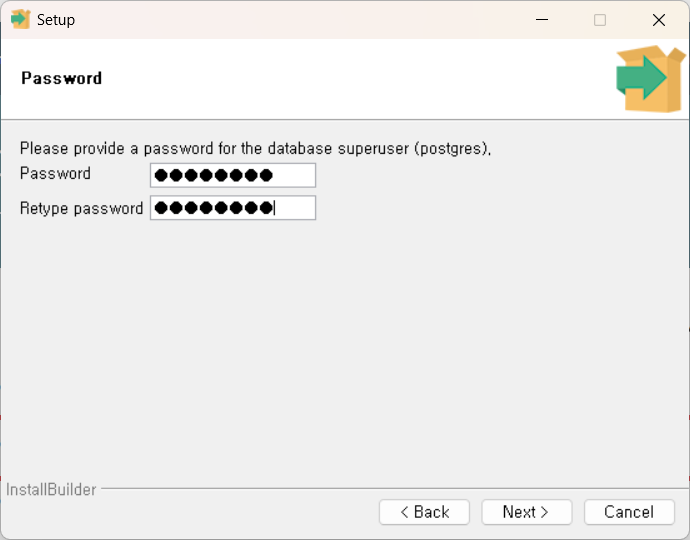Go back using the Back button
The height and width of the screenshot is (540, 690).
click(x=424, y=512)
